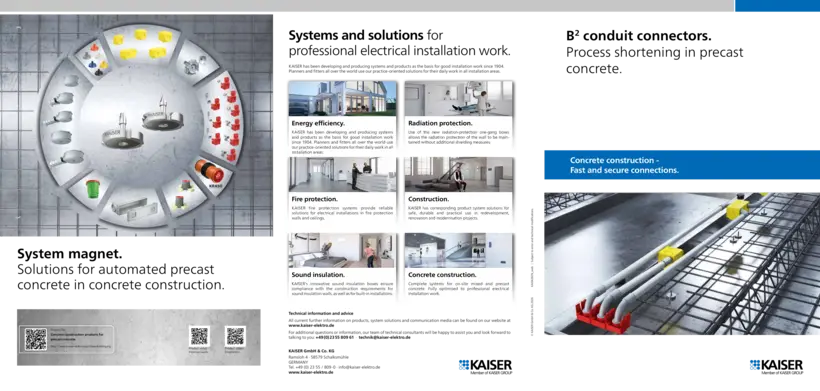Click the 'B² conduit connectors.' title

[x=639, y=36]
